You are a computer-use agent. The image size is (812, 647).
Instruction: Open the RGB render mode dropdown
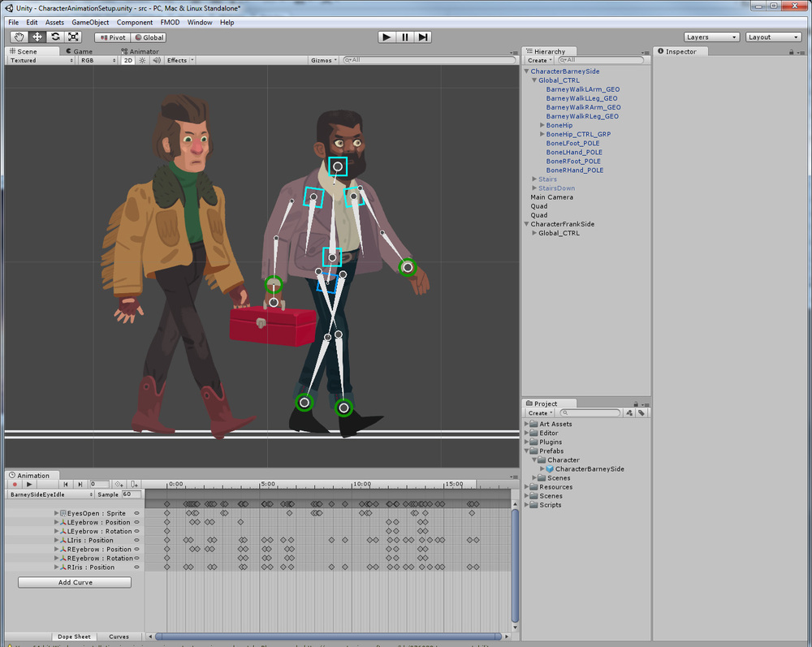[x=98, y=61]
